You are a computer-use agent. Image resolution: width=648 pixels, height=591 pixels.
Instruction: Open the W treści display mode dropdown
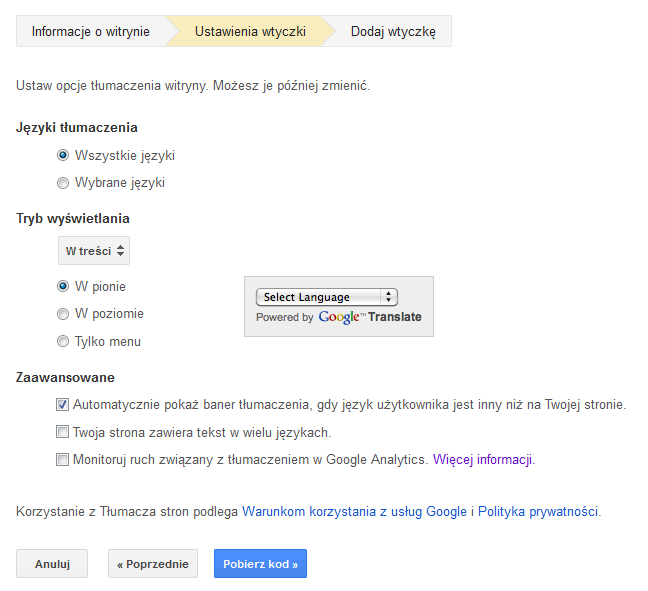[94, 250]
